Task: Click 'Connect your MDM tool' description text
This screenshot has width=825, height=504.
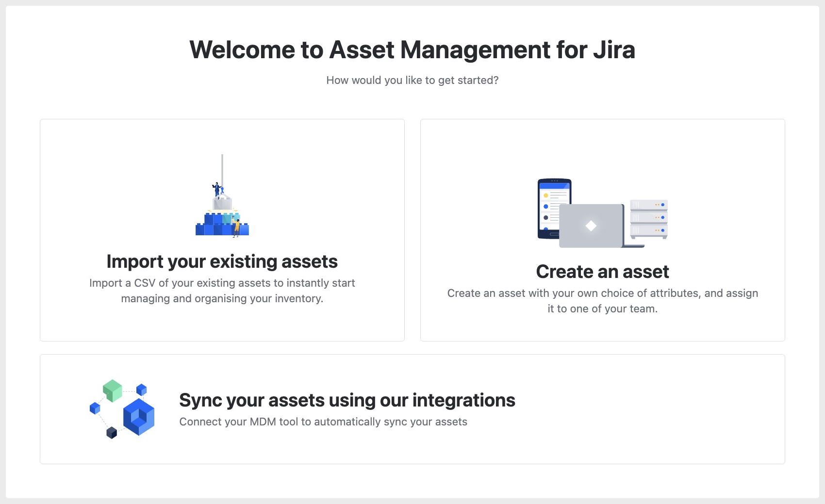Action: point(323,422)
